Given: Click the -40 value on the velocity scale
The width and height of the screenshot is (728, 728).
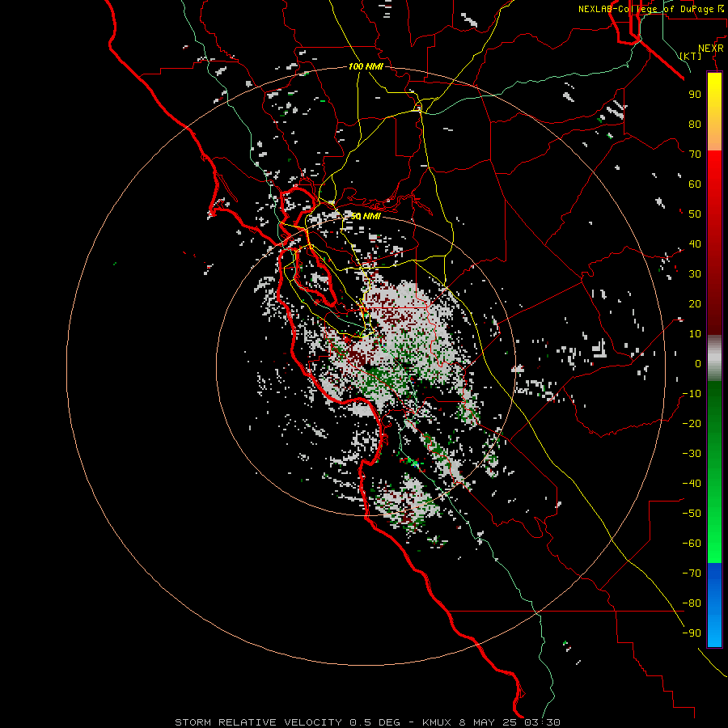Looking at the screenshot, I should 692,484.
